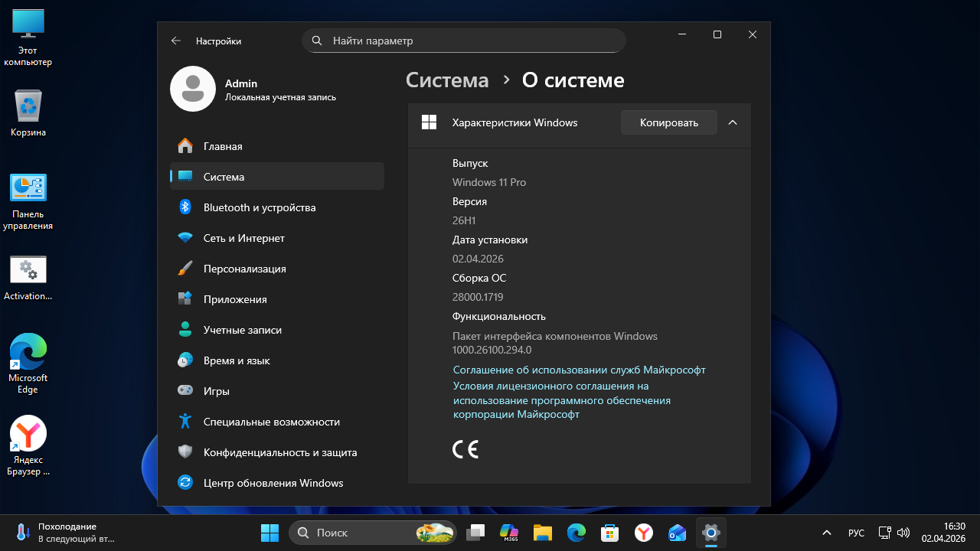This screenshot has width=980, height=551.
Task: Open Сеть и Интернет settings section
Action: (243, 238)
